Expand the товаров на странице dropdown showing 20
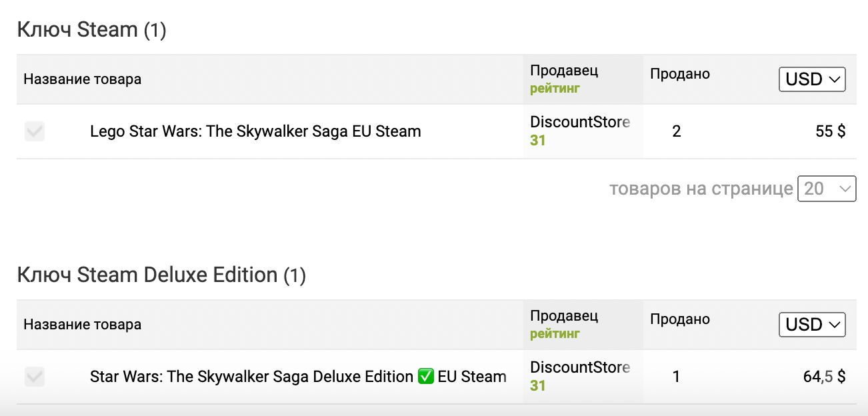868x416 pixels. pos(827,189)
